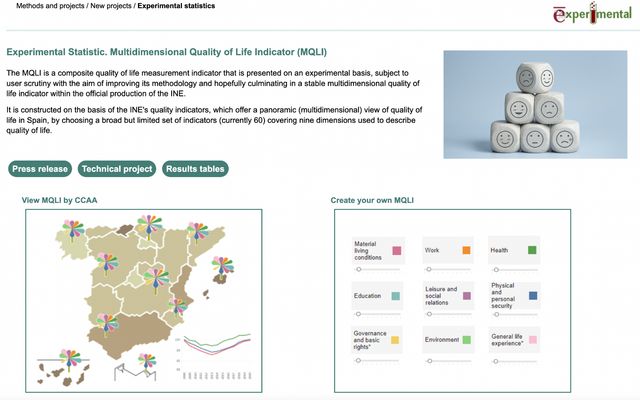Click the Governance and basic rights label
Screen dimensions: 640x400
369,340
